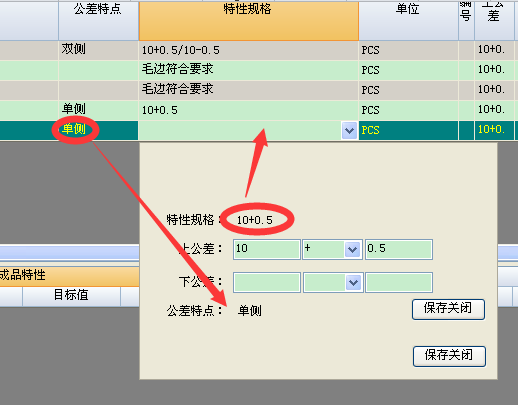518x405 pixels.
Task: Click the upper 保存关闭 button
Action: 448,309
